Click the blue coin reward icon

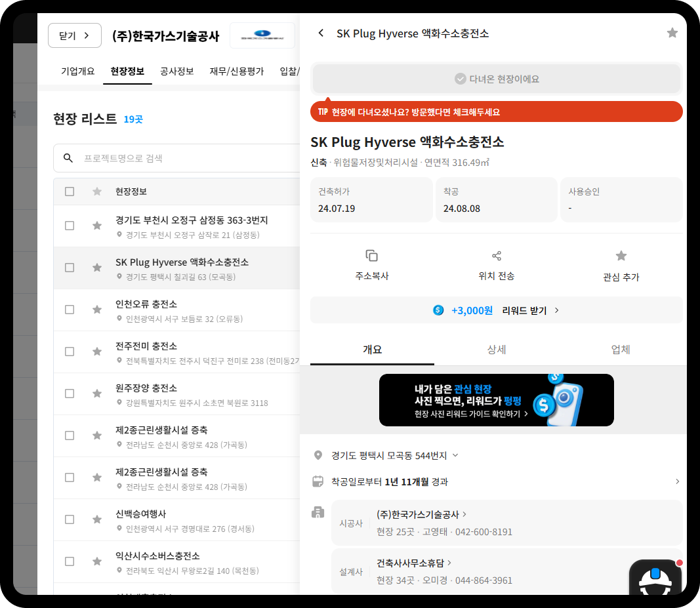(x=438, y=310)
